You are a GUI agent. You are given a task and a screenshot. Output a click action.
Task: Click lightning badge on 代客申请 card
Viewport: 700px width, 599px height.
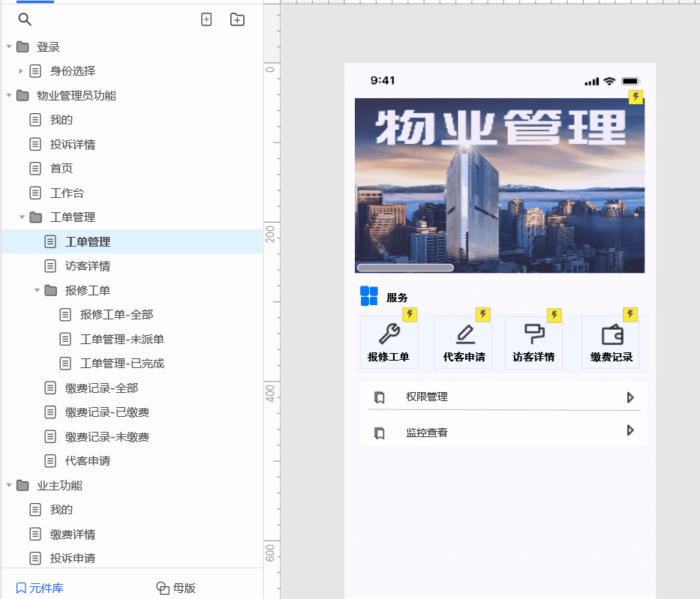click(483, 314)
